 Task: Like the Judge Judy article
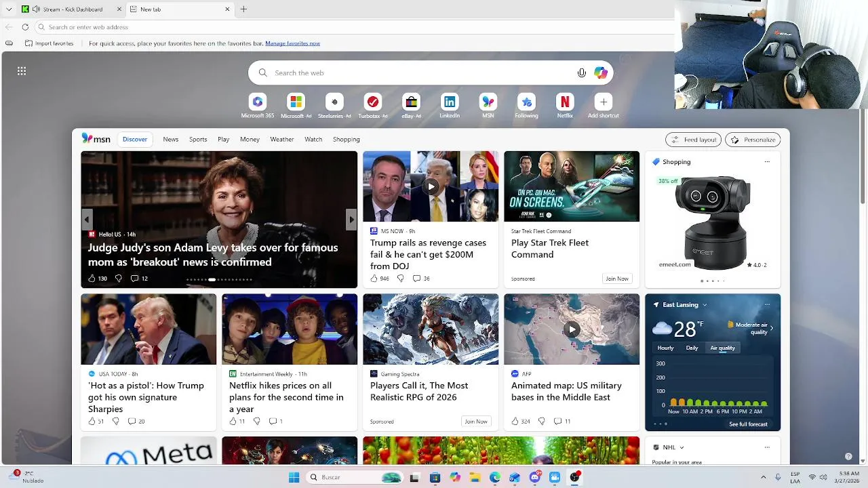pyautogui.click(x=92, y=279)
